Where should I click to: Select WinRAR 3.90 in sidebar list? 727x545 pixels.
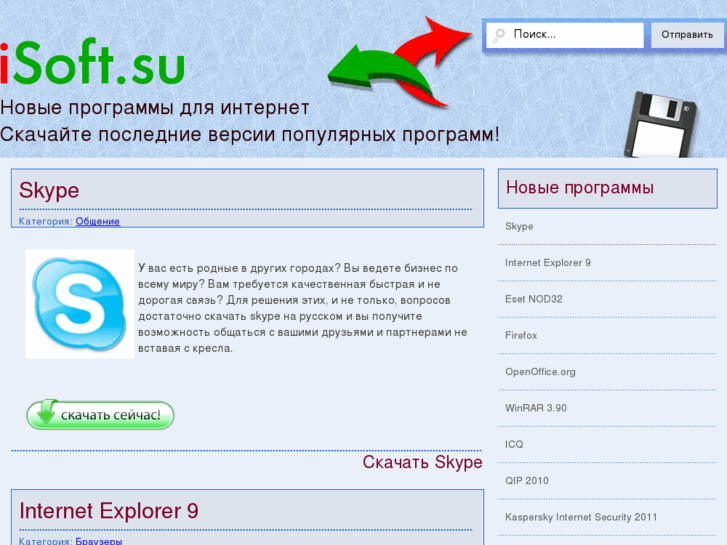click(536, 408)
